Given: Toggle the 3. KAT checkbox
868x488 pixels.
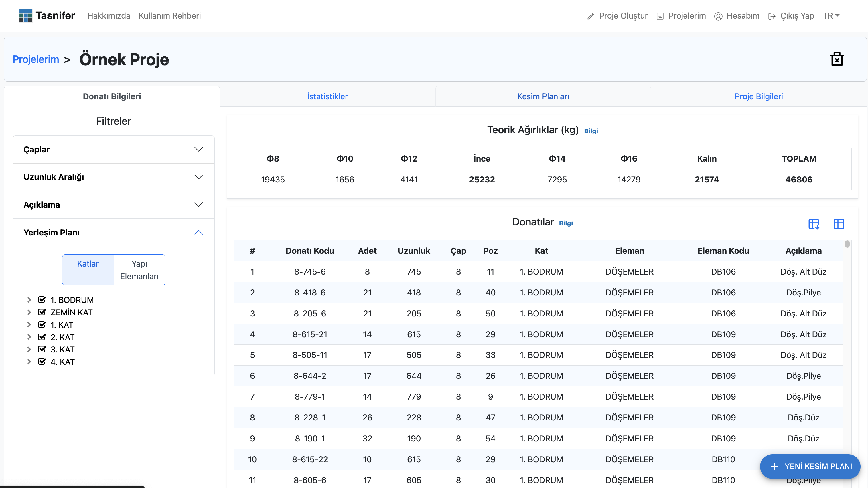Looking at the screenshot, I should [42, 349].
